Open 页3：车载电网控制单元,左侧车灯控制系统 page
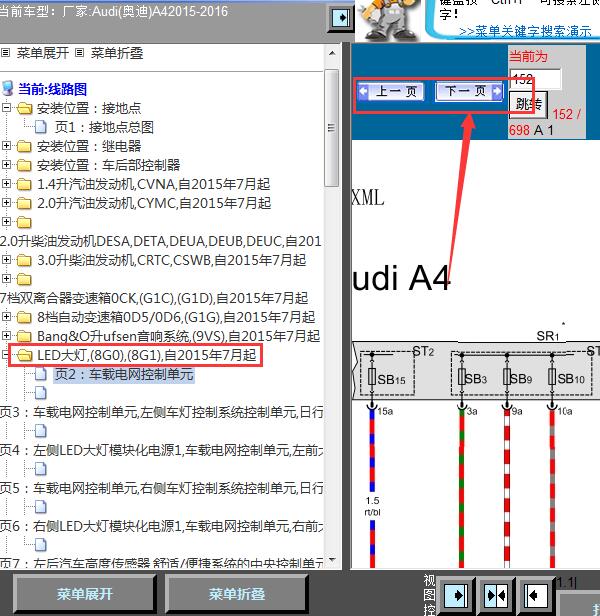600x616 pixels. point(161,412)
